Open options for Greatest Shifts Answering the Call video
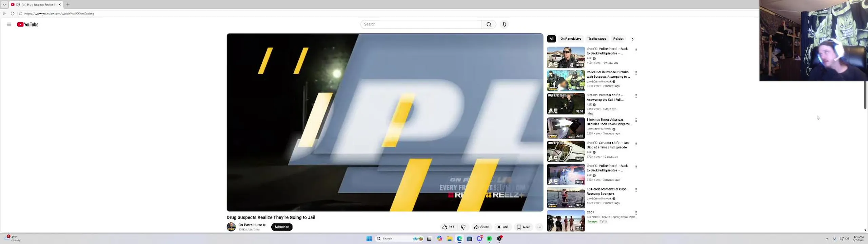 point(636,96)
